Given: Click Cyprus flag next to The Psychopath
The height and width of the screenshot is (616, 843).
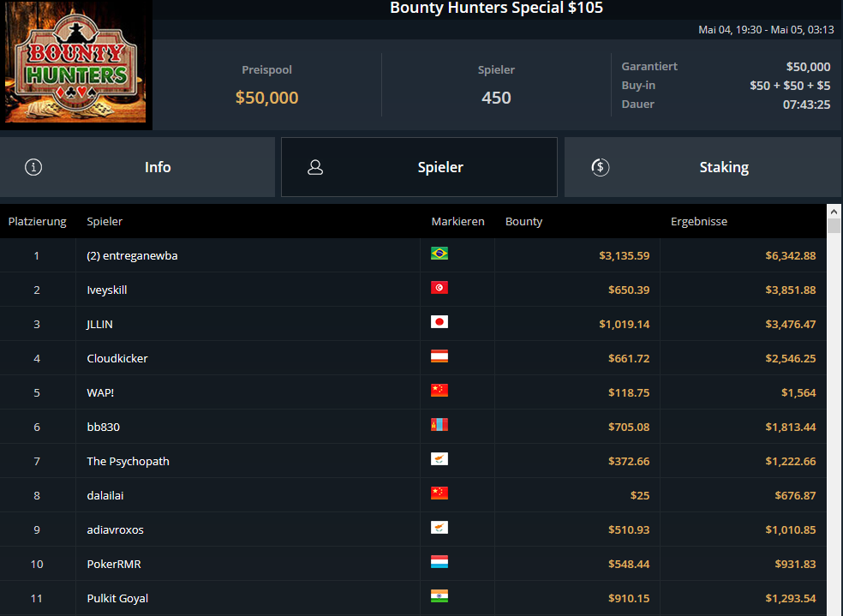Looking at the screenshot, I should (x=439, y=459).
